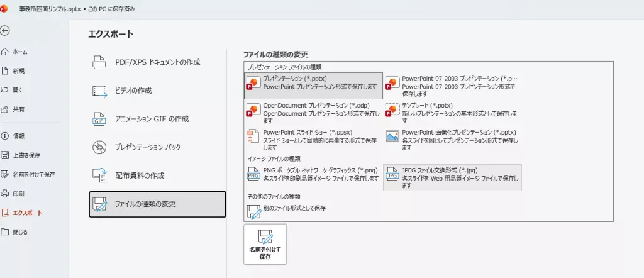Select PowerPoint スライド ショー (*.ppsx) type
The height and width of the screenshot is (278, 644).
pos(313,140)
